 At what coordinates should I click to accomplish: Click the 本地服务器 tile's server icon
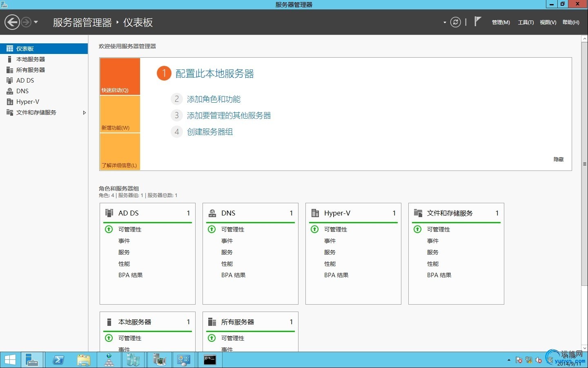[109, 322]
